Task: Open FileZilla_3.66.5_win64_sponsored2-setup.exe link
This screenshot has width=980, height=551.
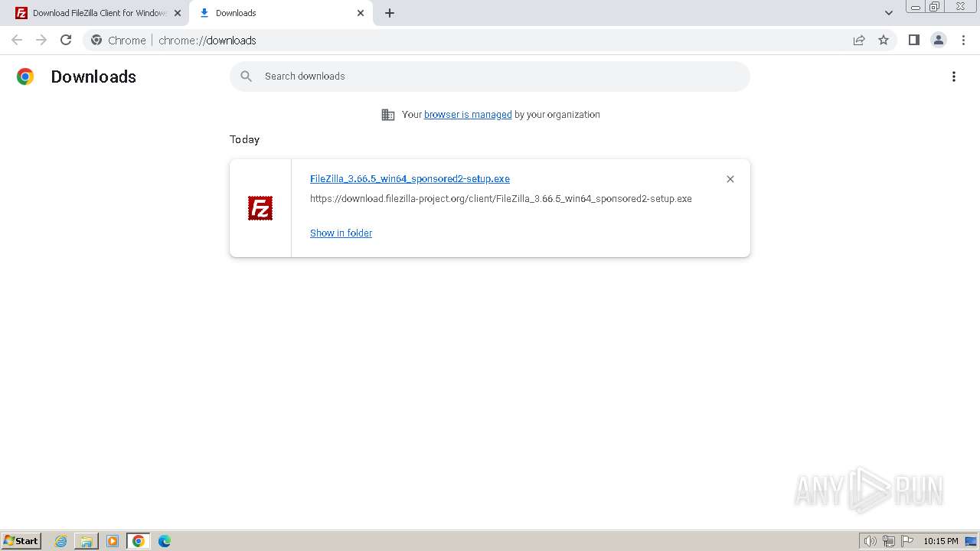Action: click(410, 179)
